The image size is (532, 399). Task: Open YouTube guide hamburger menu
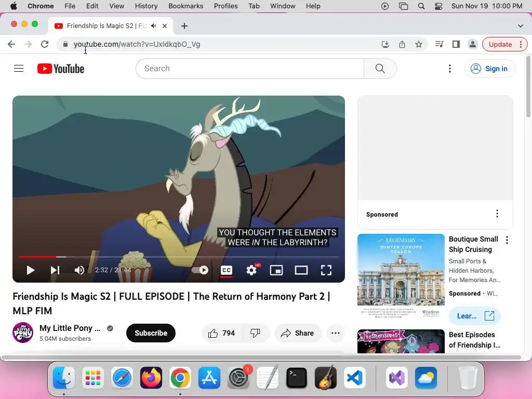[x=19, y=69]
